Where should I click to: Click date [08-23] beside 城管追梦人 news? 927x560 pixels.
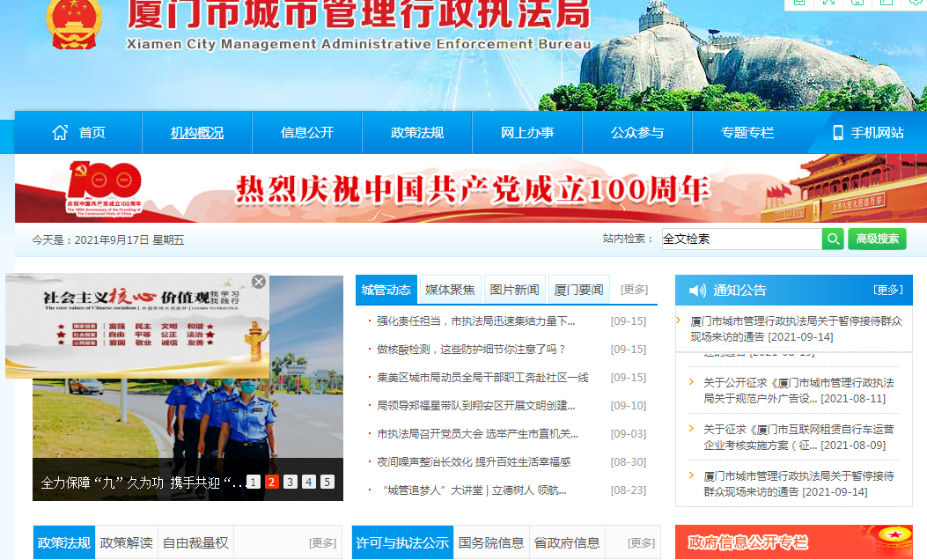[x=629, y=490]
